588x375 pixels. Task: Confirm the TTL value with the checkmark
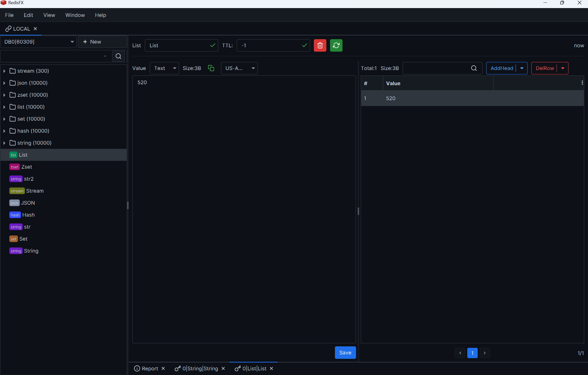[x=304, y=45]
